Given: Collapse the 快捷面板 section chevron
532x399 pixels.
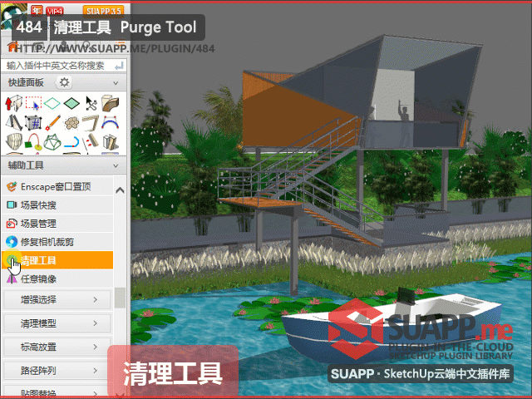Looking at the screenshot, I should tap(116, 83).
